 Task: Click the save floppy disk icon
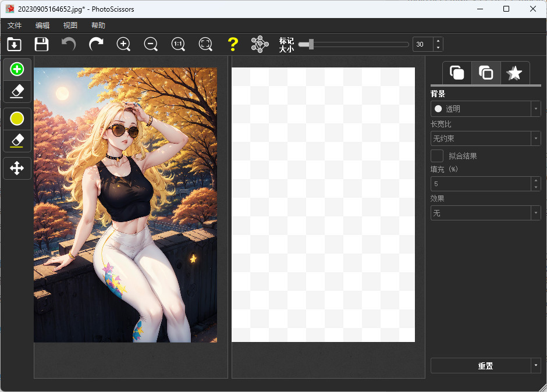(x=41, y=44)
